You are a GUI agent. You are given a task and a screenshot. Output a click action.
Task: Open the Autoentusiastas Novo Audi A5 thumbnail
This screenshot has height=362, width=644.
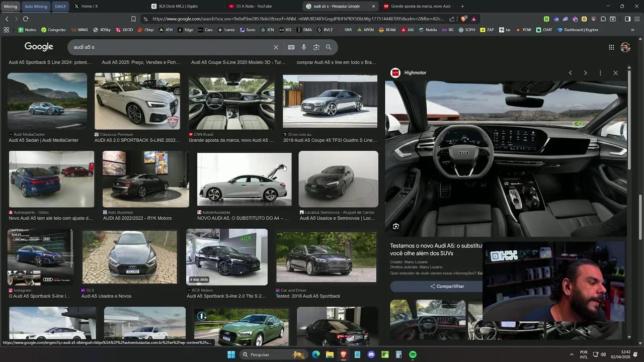[244, 179]
